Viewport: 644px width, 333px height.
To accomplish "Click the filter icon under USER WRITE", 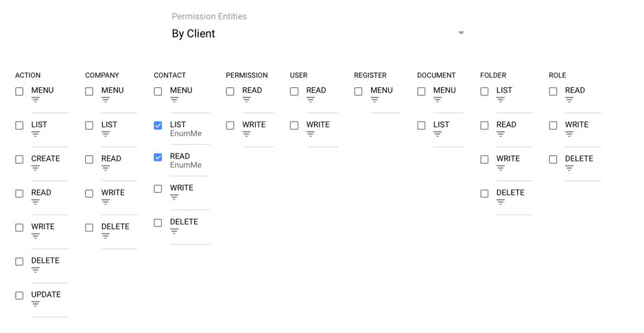I will pos(310,134).
